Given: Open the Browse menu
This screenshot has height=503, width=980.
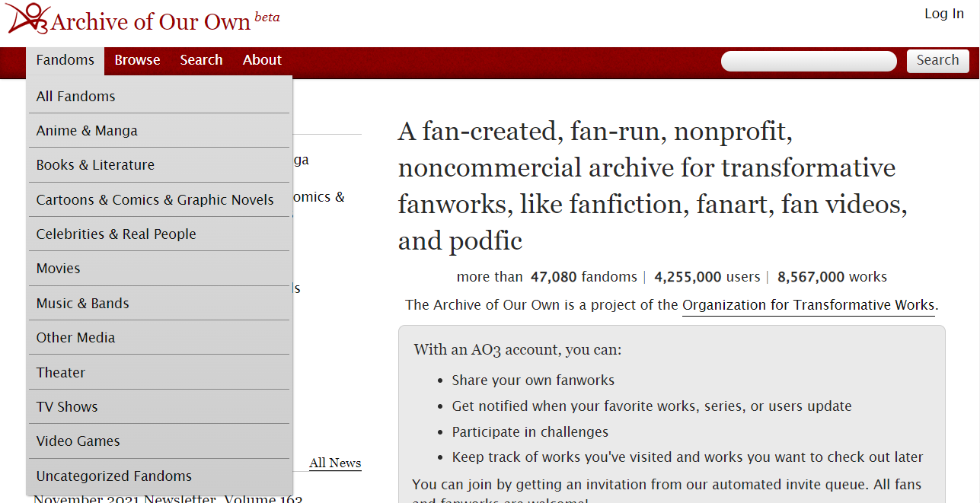Looking at the screenshot, I should [137, 61].
